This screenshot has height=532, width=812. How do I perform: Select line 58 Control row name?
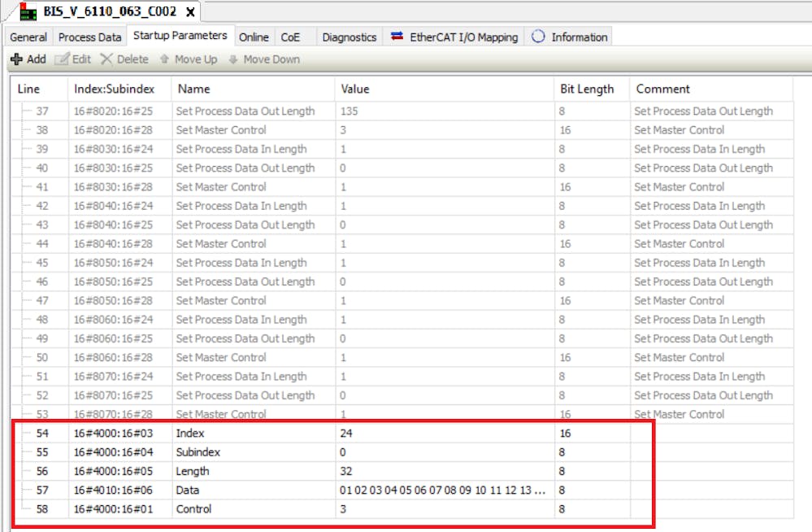(x=193, y=509)
